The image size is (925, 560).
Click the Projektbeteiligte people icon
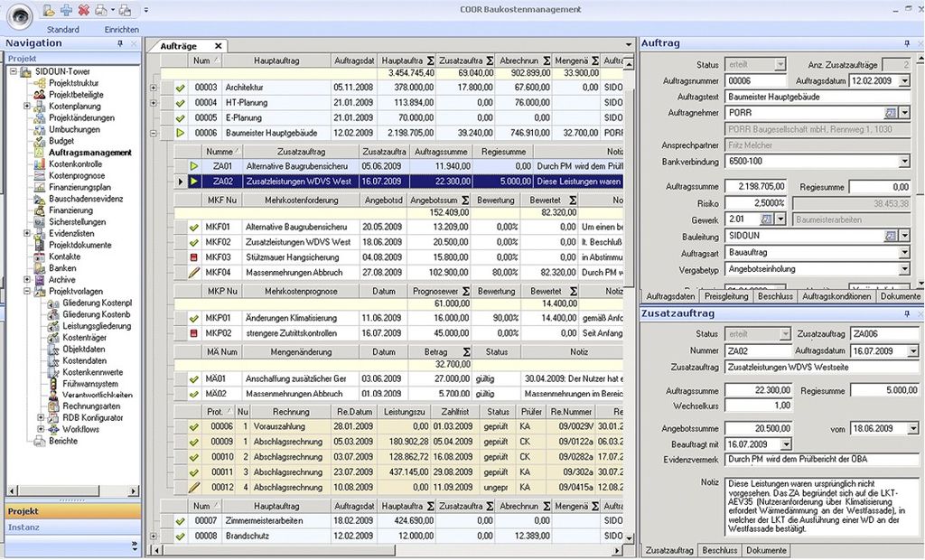click(40, 95)
